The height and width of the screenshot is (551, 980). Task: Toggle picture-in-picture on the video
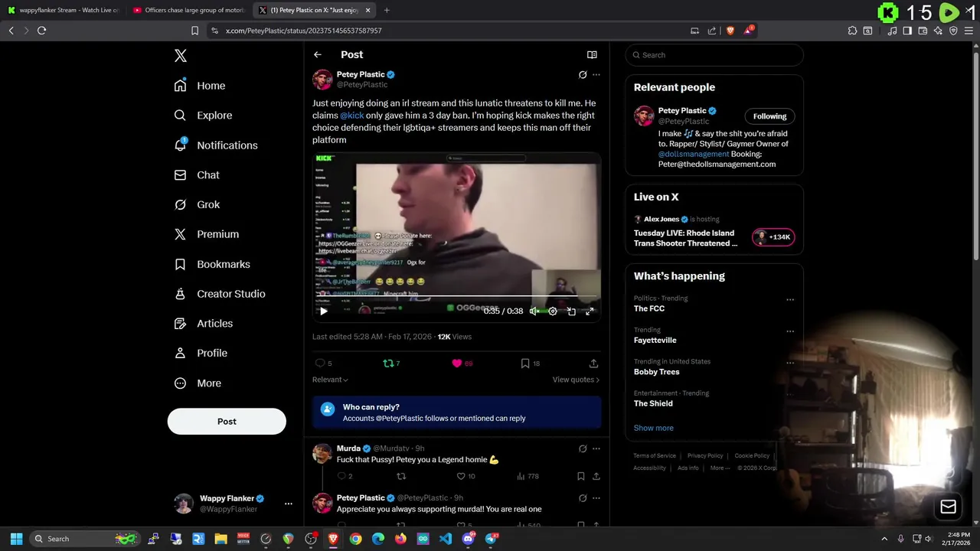[x=571, y=311]
